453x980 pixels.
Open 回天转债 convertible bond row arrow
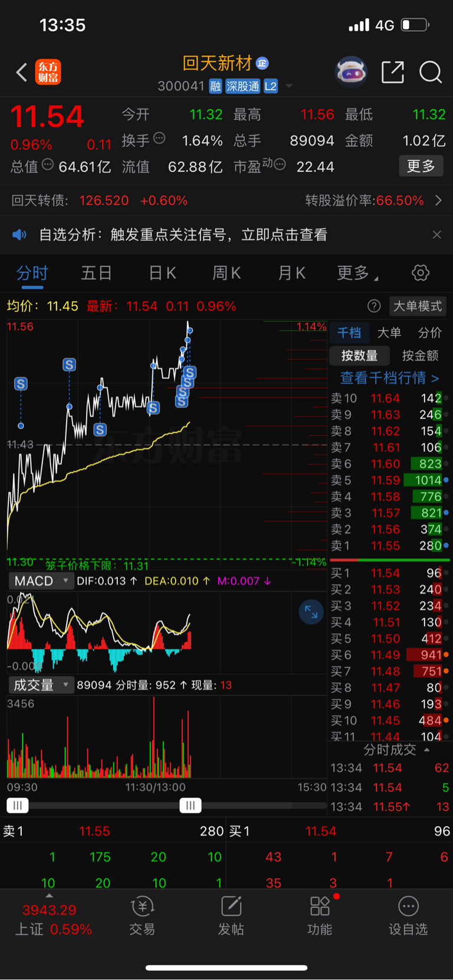pyautogui.click(x=438, y=200)
